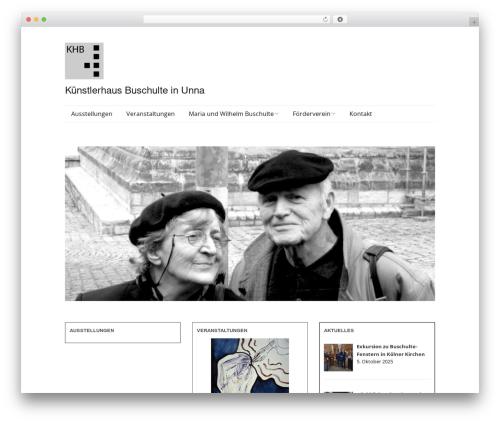Click the green maximize window dot
Image resolution: width=500 pixels, height=423 pixels.
click(x=44, y=19)
